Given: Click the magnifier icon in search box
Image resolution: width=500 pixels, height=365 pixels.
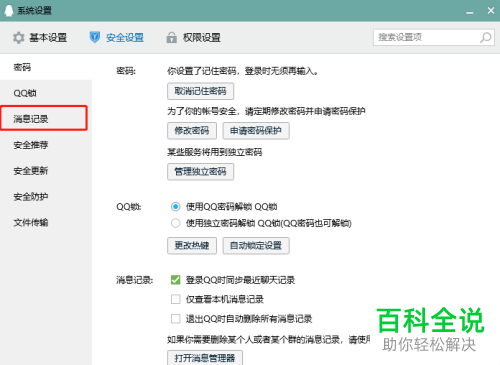Looking at the screenshot, I should [485, 37].
